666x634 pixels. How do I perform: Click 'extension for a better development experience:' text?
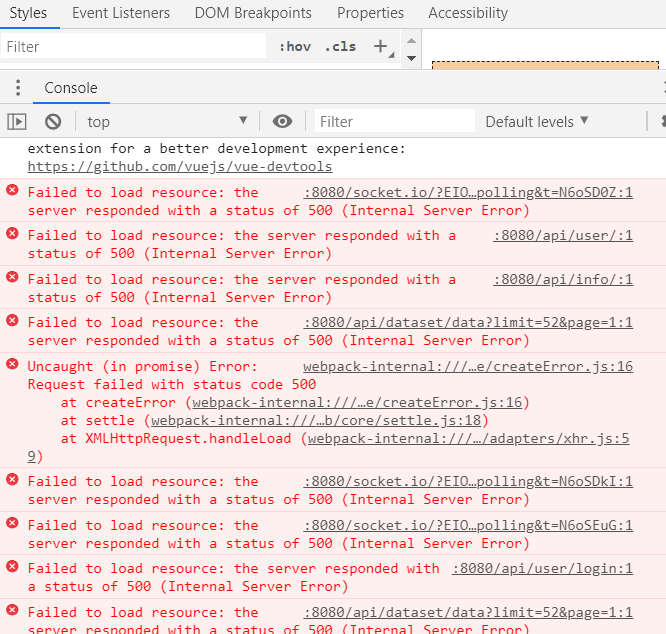(x=217, y=149)
